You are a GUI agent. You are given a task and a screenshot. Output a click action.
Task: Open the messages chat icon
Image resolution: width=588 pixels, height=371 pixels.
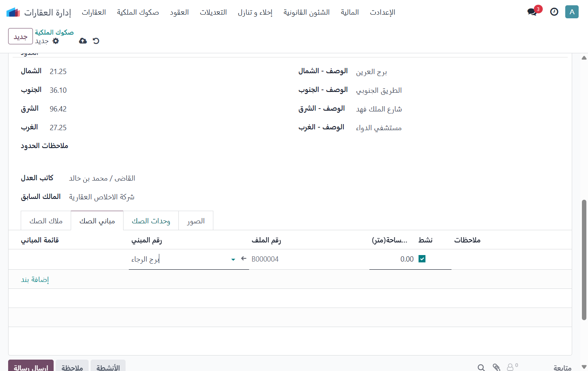pos(532,12)
